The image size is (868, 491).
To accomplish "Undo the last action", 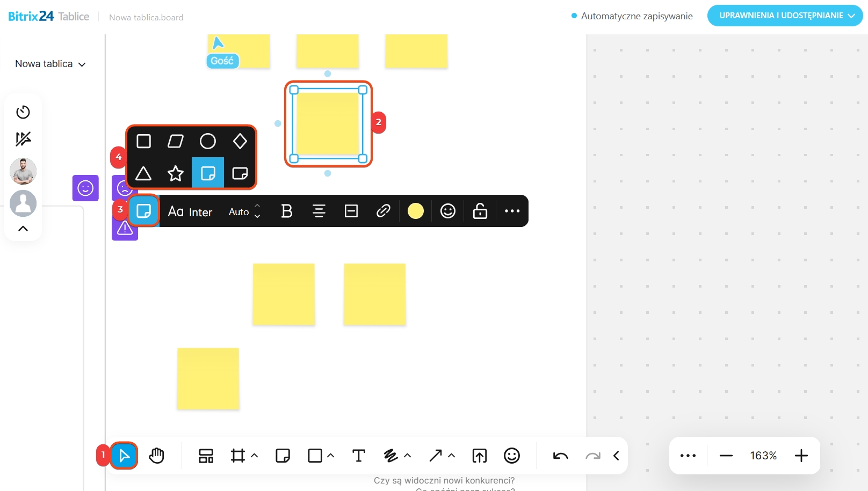I will pos(560,456).
